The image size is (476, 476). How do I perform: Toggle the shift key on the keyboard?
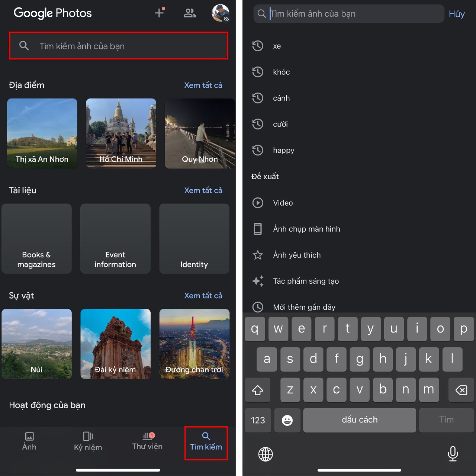[x=258, y=390]
